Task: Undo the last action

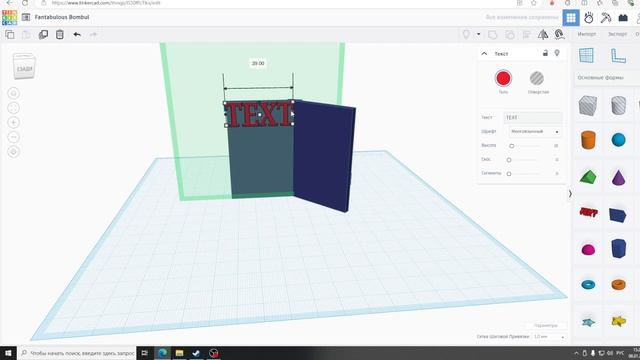Action: click(x=77, y=35)
